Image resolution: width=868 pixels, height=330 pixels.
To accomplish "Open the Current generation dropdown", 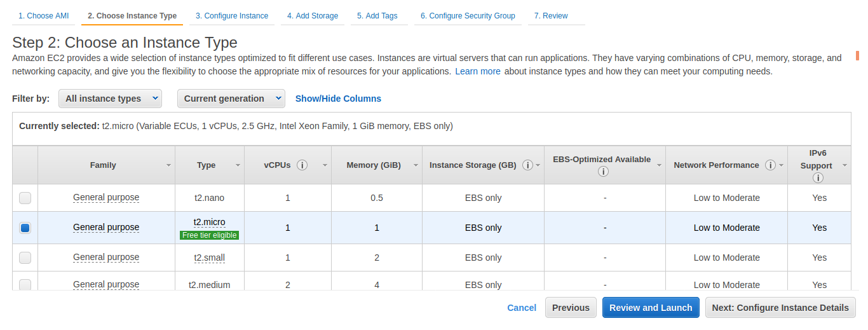I will coord(231,99).
